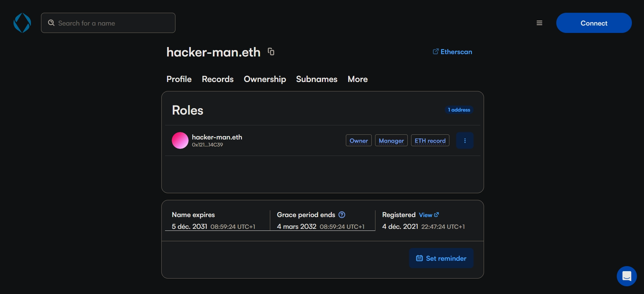Click the search magnifier icon
The image size is (644, 294).
tap(51, 23)
